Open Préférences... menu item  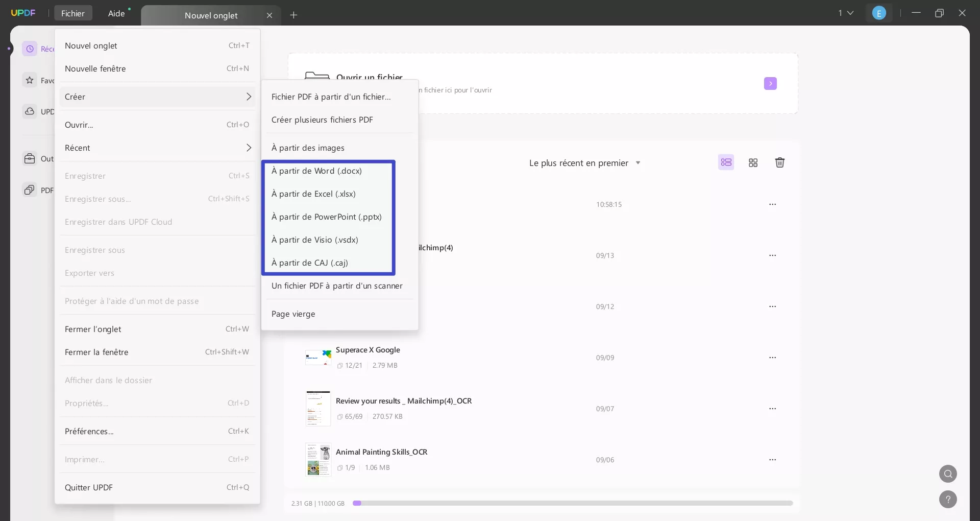157,431
